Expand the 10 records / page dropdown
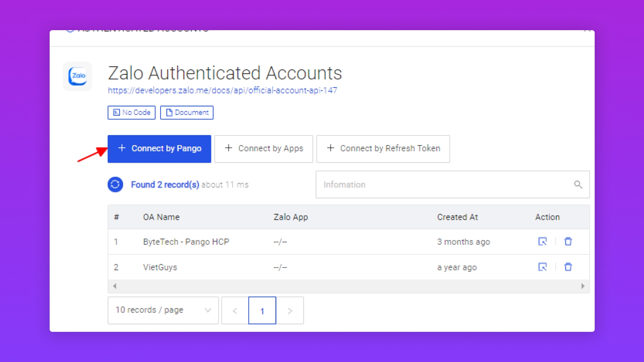 point(163,310)
